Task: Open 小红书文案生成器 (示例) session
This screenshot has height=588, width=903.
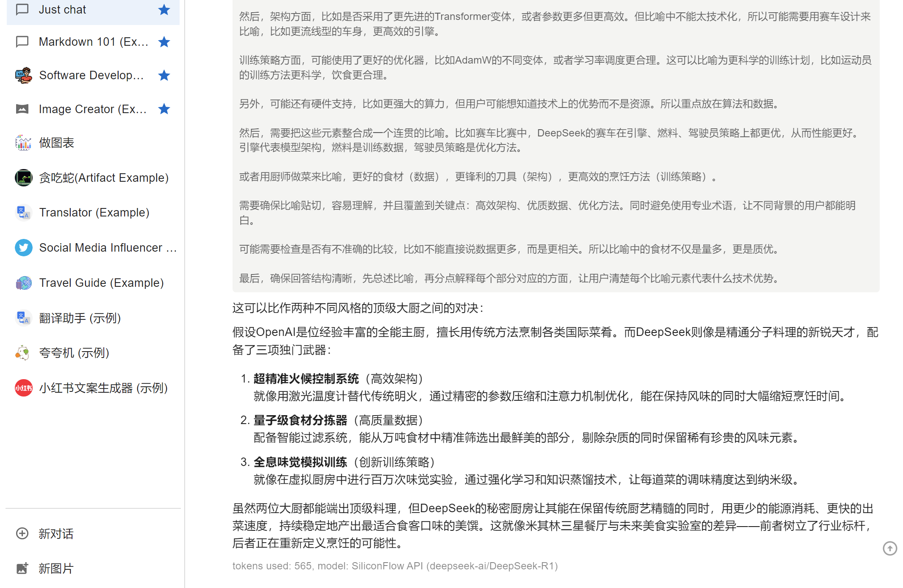Action: (x=103, y=388)
